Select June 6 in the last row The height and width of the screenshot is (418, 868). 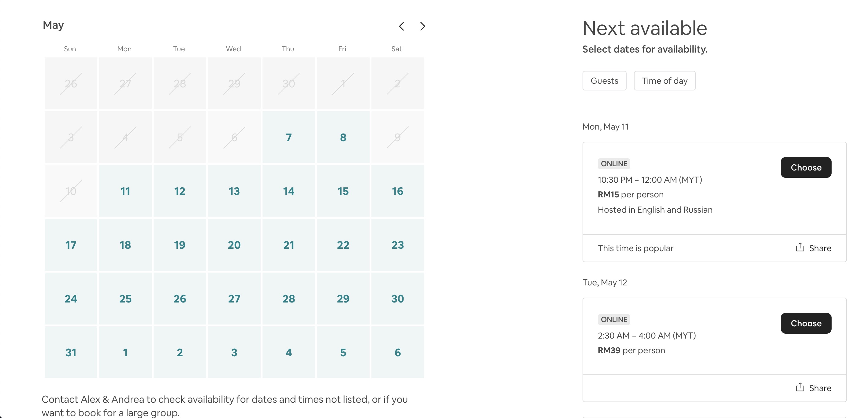[x=397, y=352]
